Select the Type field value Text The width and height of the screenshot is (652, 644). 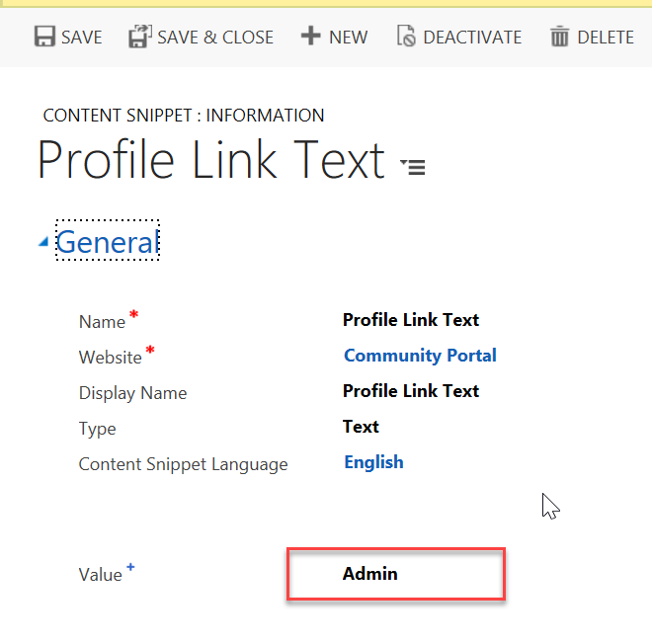(361, 427)
